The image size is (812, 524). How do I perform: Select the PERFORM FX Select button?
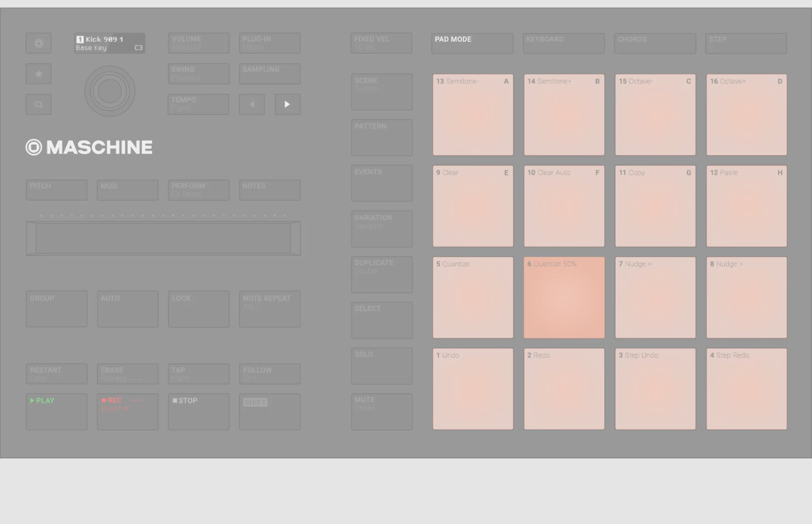point(199,190)
